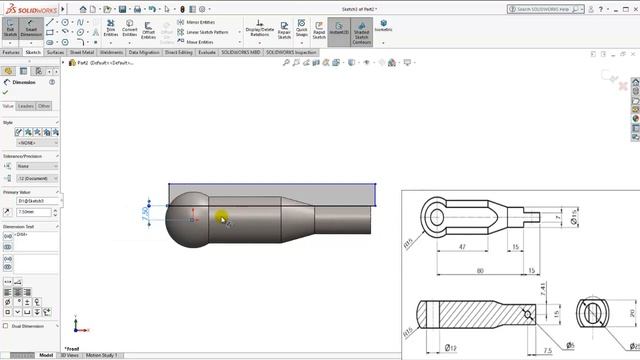
Task: Switch to the Motion Study 1 tab
Action: (101, 356)
